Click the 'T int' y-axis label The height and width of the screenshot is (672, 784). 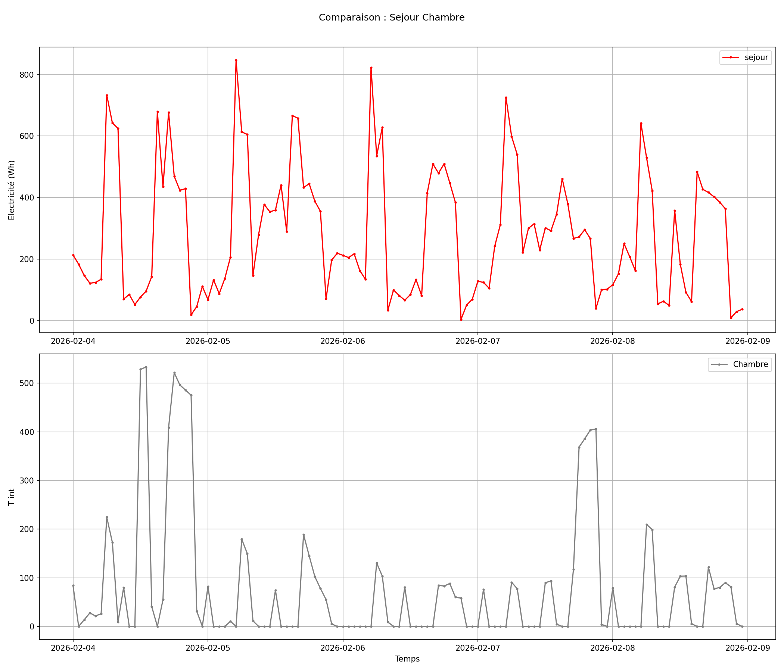tap(11, 497)
